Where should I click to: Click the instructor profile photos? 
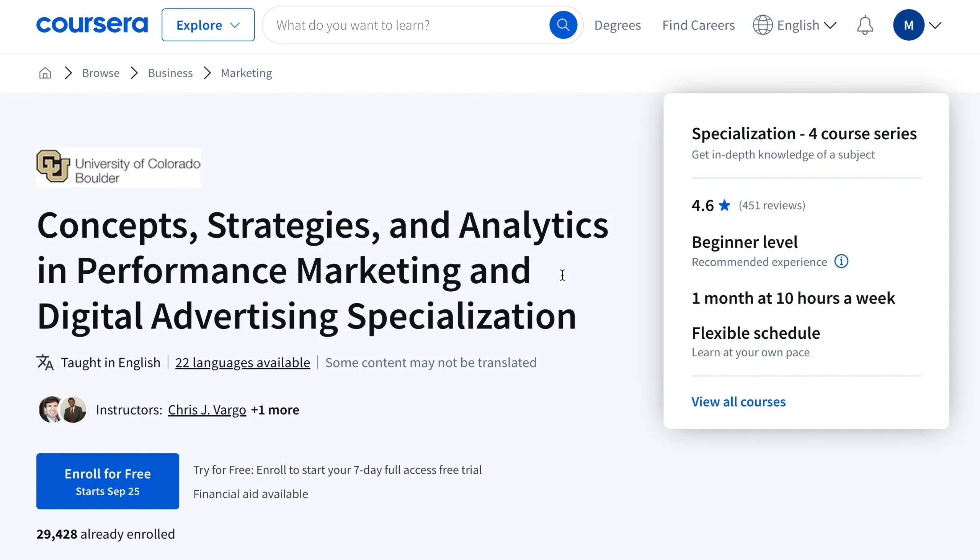coord(62,410)
